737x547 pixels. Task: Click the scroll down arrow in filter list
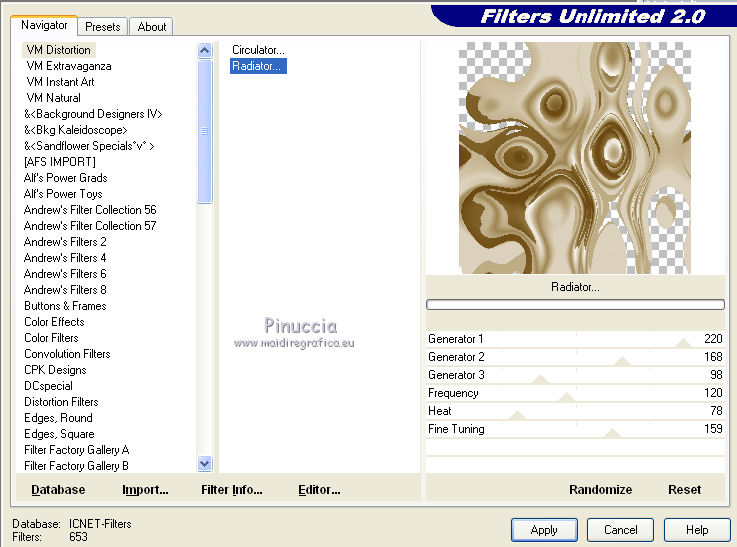pyautogui.click(x=204, y=464)
